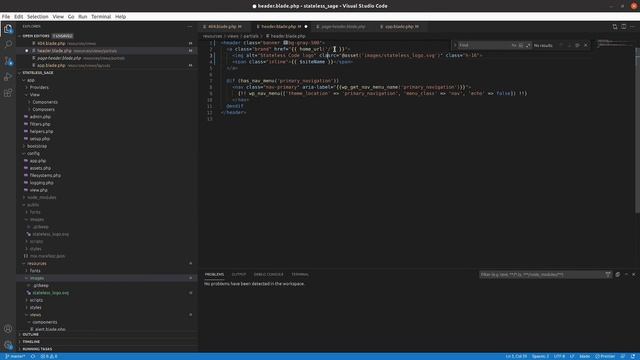The height and width of the screenshot is (360, 640).
Task: Maximize the bottom panel size
Action: pos(626,275)
